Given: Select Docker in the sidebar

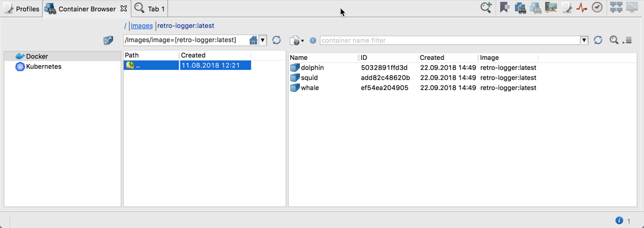Looking at the screenshot, I should (x=37, y=56).
